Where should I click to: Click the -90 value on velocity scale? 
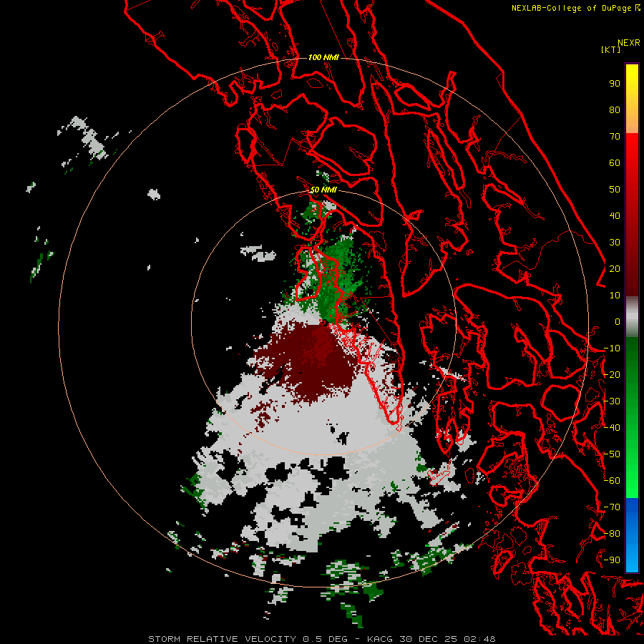(x=612, y=560)
